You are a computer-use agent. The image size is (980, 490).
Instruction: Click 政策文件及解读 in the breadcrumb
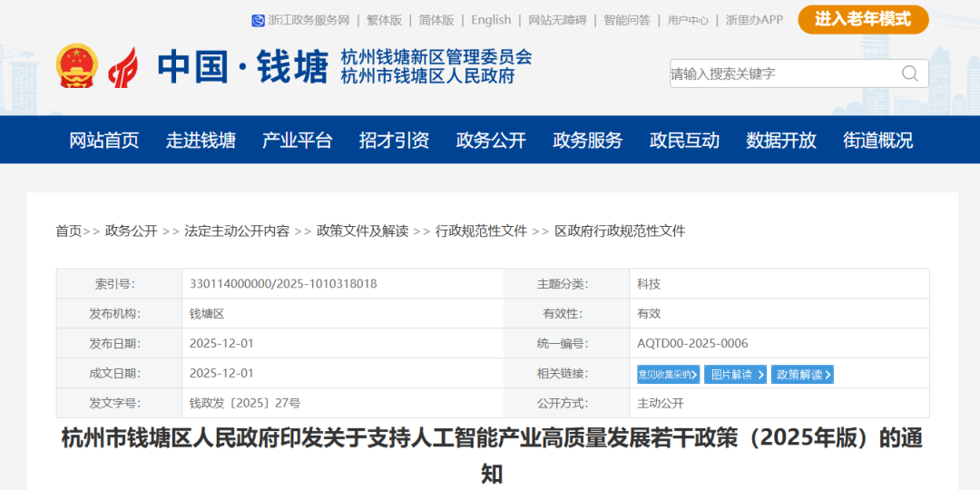(362, 231)
